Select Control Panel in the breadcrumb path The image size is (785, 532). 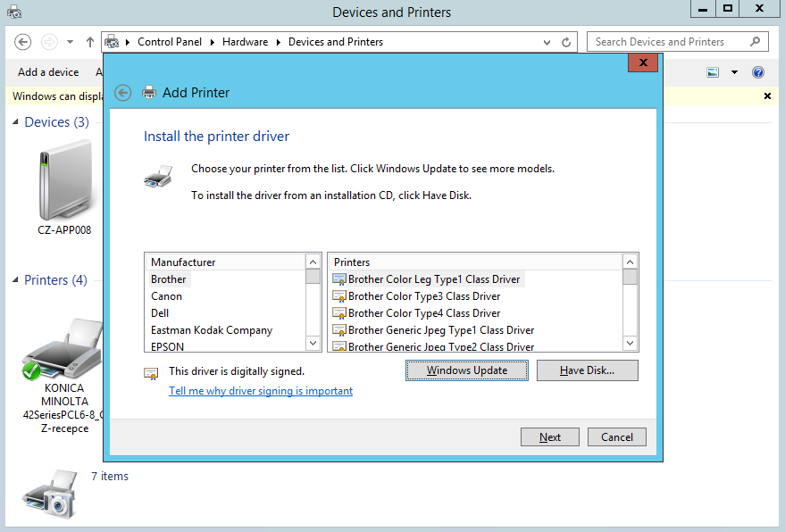(170, 41)
